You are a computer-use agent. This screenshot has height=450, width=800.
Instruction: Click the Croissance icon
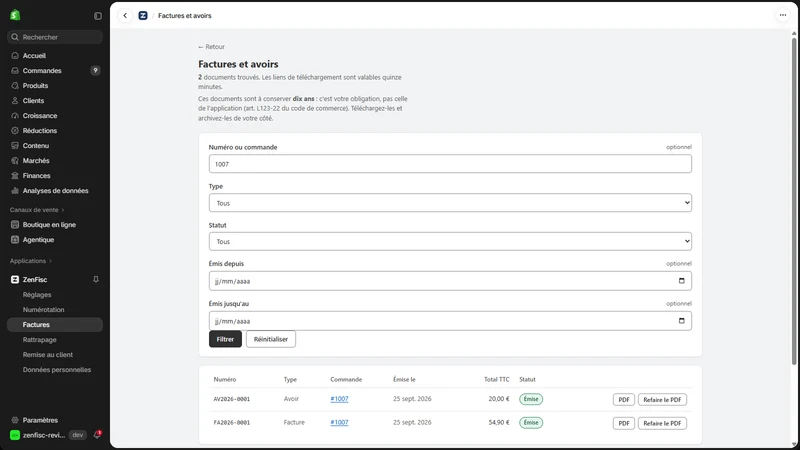point(15,116)
